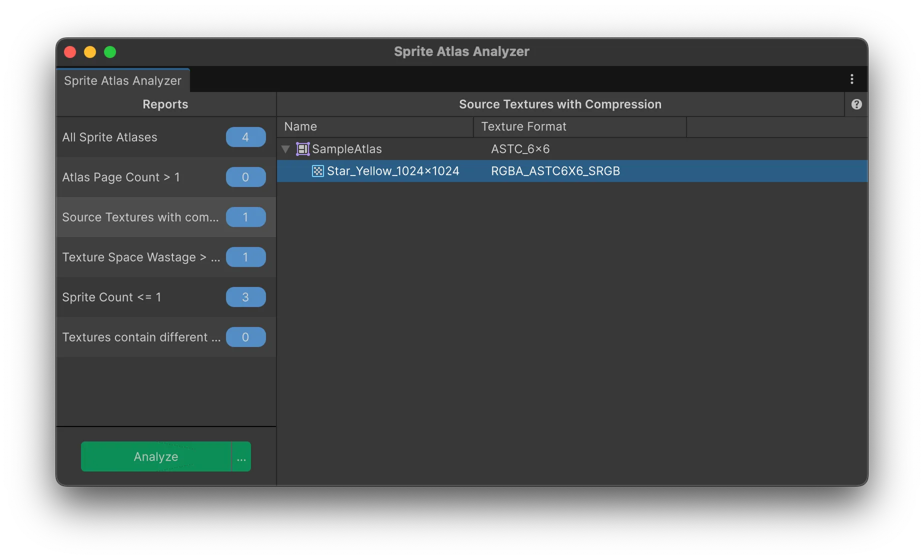Open the Analyze options dropdown
Screen dimensions: 924x560
241,456
